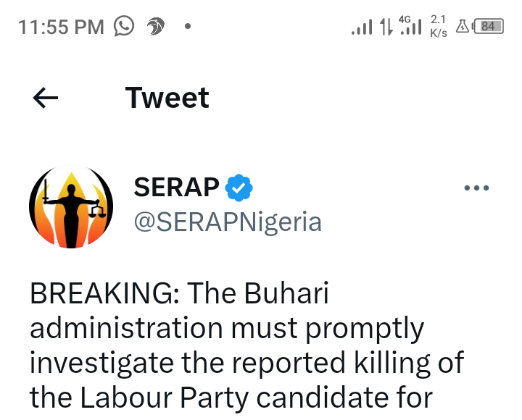Tap the WhatsApp notification icon
Viewport: 522px width, 420px height.
coord(124,26)
